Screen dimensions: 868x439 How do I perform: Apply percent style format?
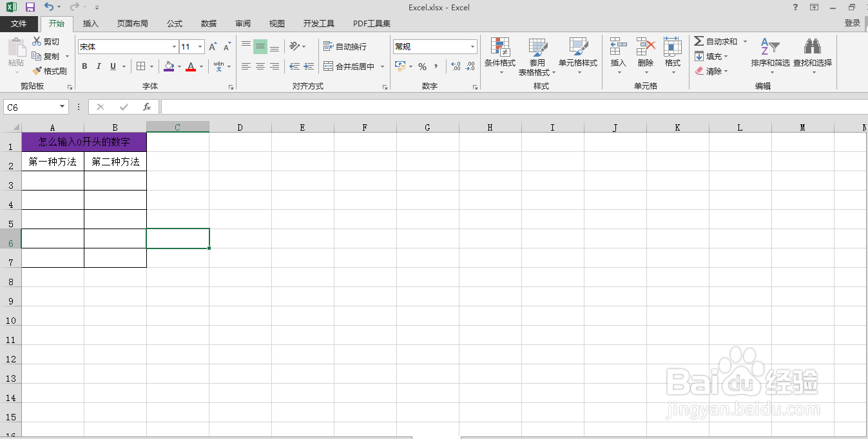click(423, 66)
